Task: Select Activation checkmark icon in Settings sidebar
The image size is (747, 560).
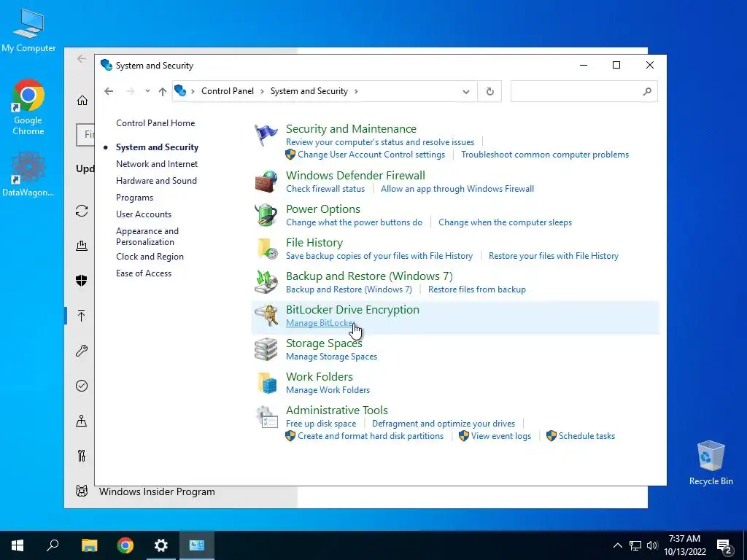Action: [x=82, y=386]
